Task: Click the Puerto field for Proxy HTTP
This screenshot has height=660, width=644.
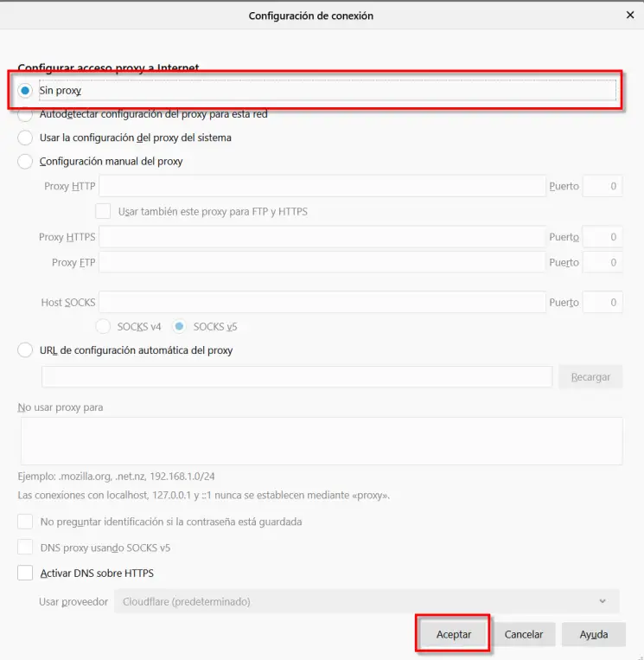Action: 603,186
